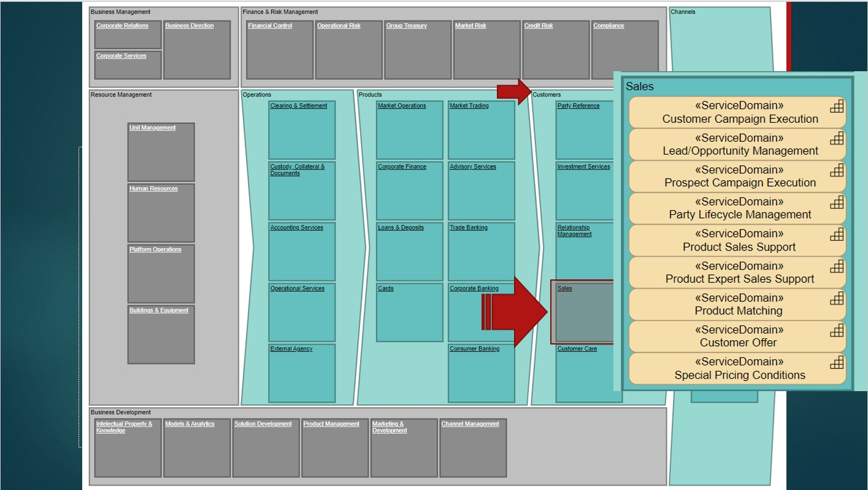Open the Financial Control link

[270, 26]
